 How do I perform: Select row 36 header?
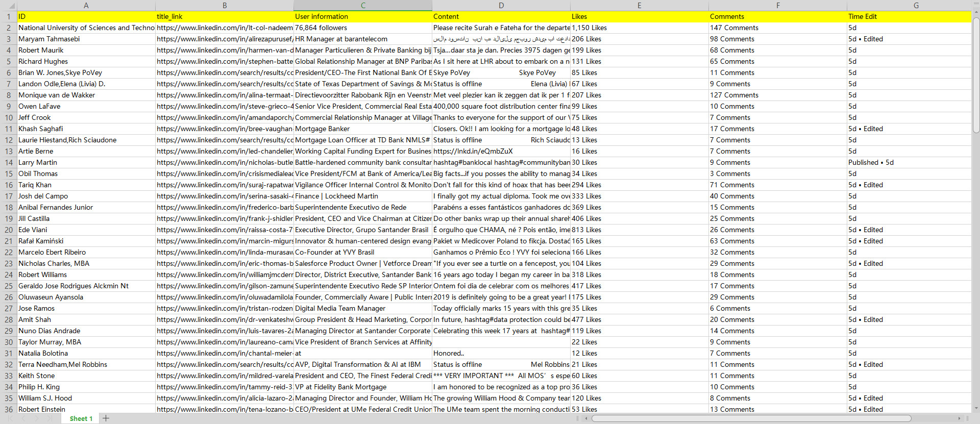pos(9,409)
